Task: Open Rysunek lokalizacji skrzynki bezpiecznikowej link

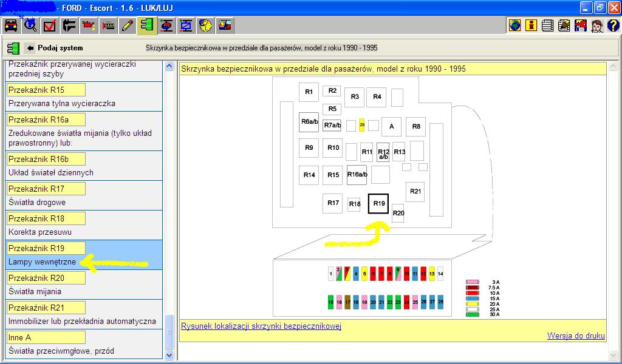Action: [x=261, y=326]
